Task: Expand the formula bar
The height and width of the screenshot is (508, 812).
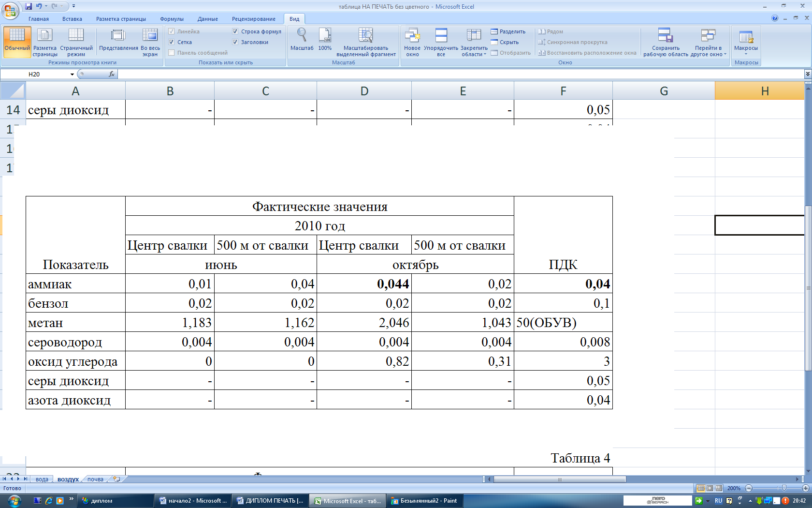Action: tap(807, 74)
